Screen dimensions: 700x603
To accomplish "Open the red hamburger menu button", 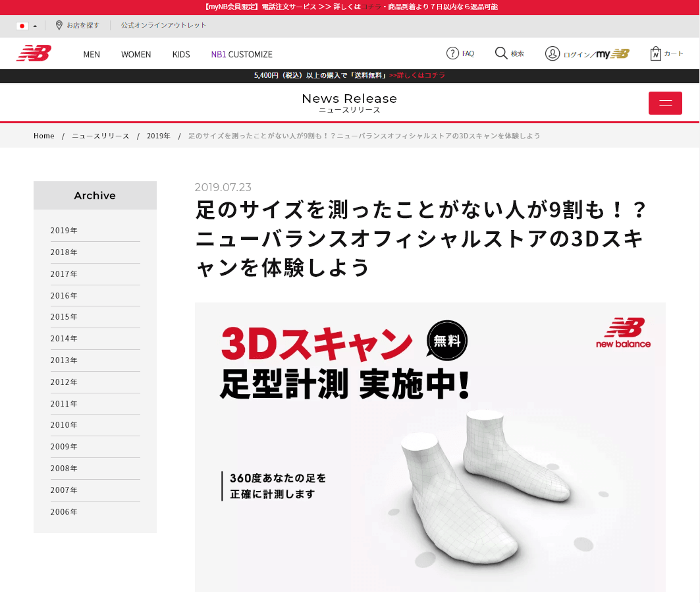I will 665,103.
